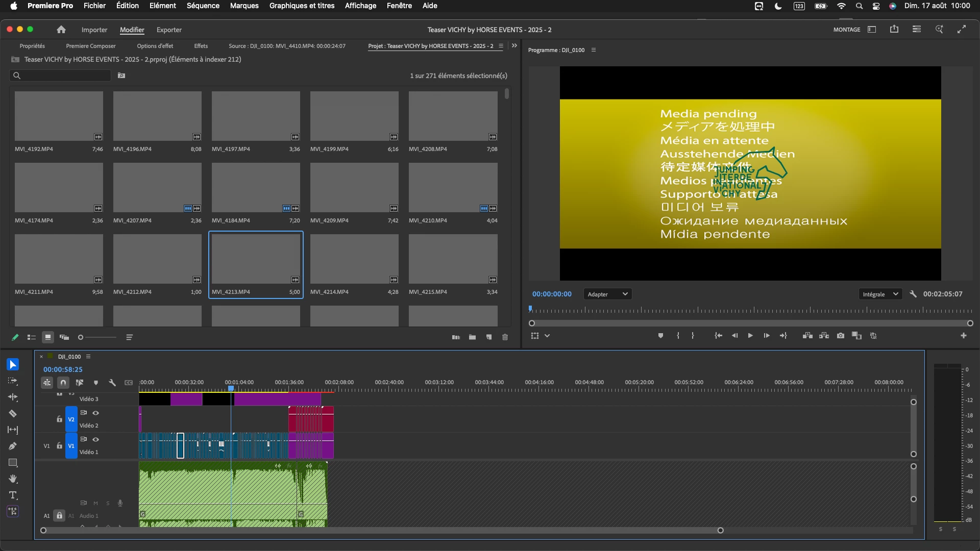Toggle snapping magnet in timeline
980x551 pixels.
63,383
